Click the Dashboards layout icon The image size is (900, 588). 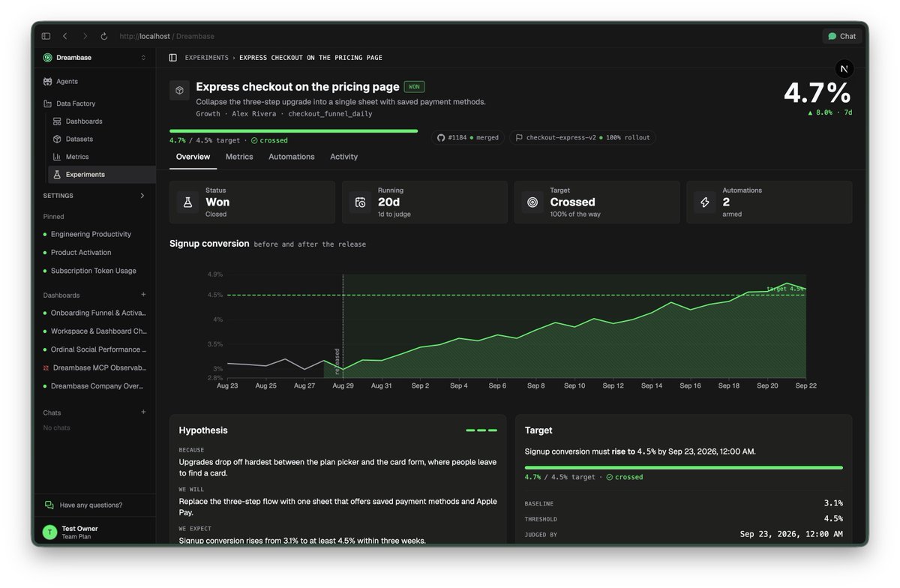point(57,121)
